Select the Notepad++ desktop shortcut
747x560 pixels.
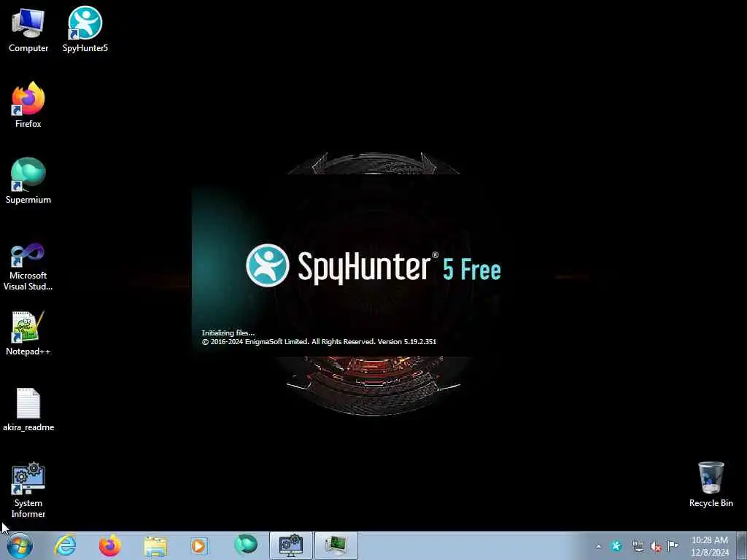[28, 333]
